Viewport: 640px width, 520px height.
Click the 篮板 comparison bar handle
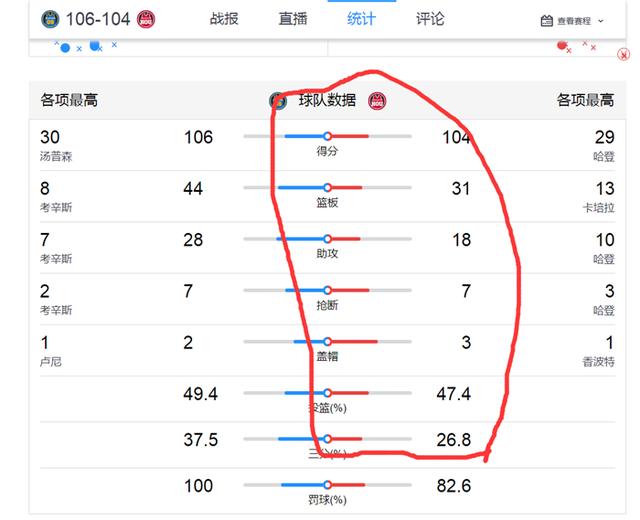[x=327, y=188]
